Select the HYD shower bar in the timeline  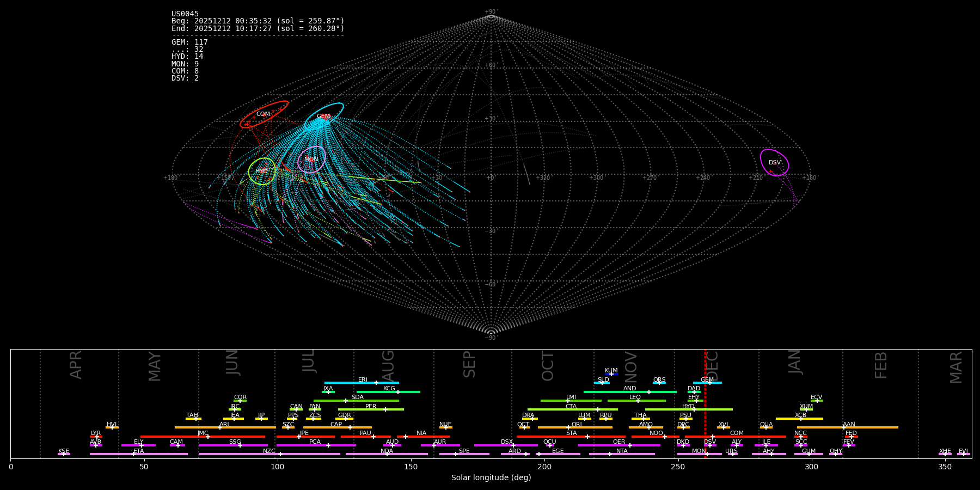(689, 409)
